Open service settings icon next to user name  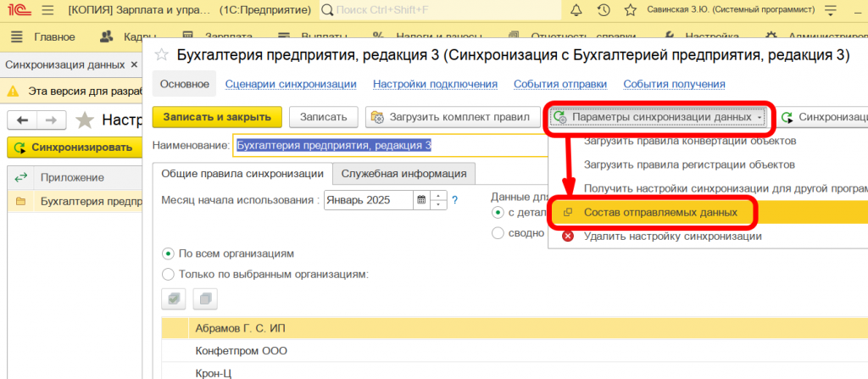pos(831,10)
